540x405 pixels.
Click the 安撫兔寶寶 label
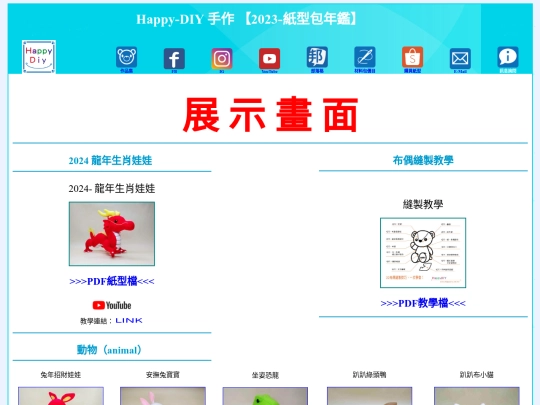pyautogui.click(x=163, y=375)
